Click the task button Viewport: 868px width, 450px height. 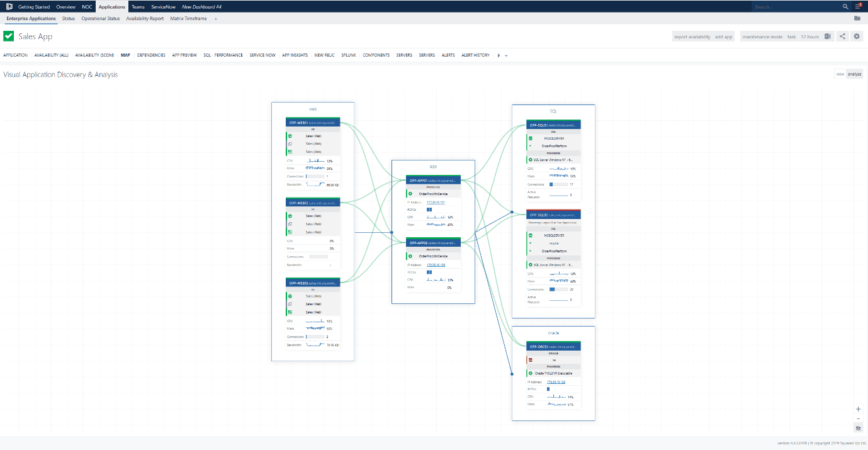tap(792, 37)
